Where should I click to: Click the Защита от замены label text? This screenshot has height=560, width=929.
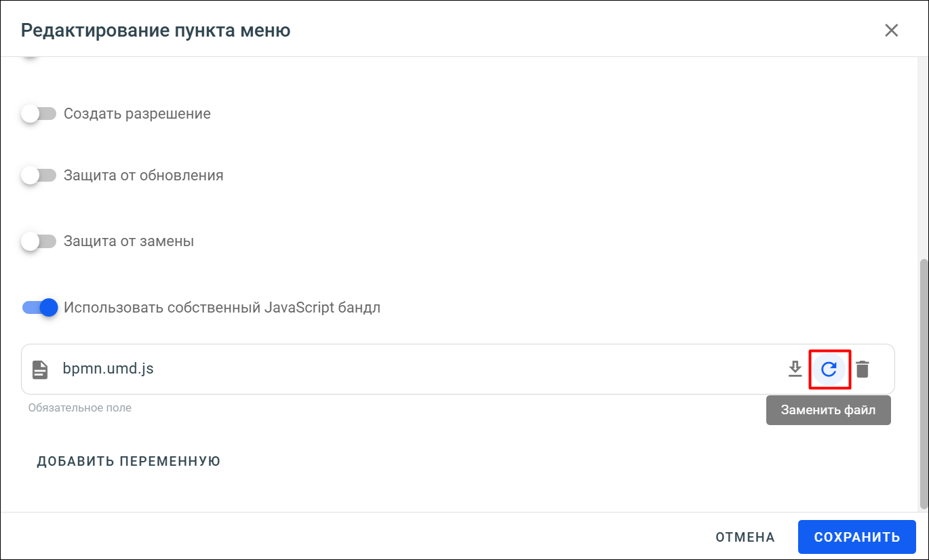[129, 241]
